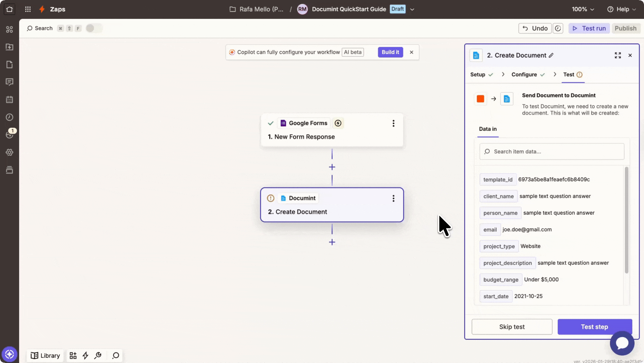Image resolution: width=644 pixels, height=363 pixels.
Task: Click the version history icon beside Undo
Action: click(x=558, y=28)
